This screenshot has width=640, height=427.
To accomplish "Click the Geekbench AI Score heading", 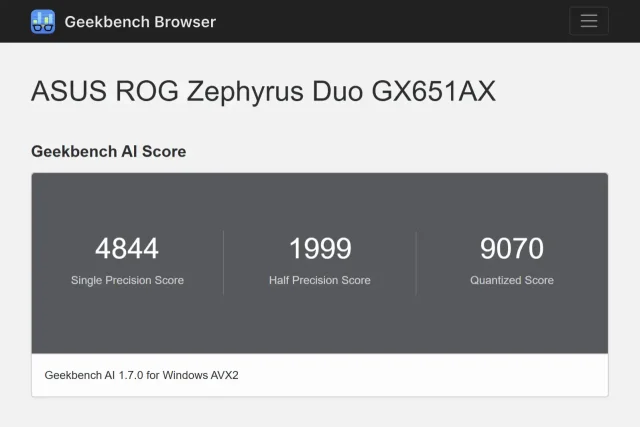I will pos(109,151).
